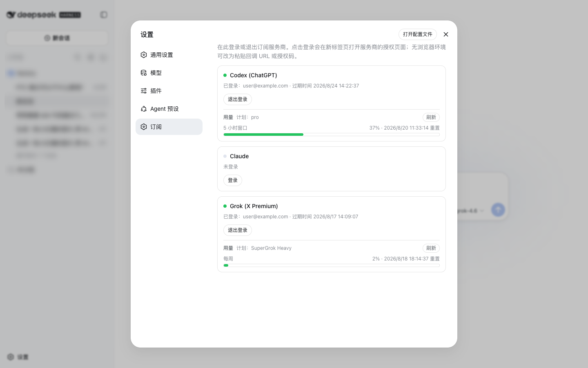Toggle sidebar panel icon in main window
Viewport: 588px width, 368px height.
click(104, 15)
